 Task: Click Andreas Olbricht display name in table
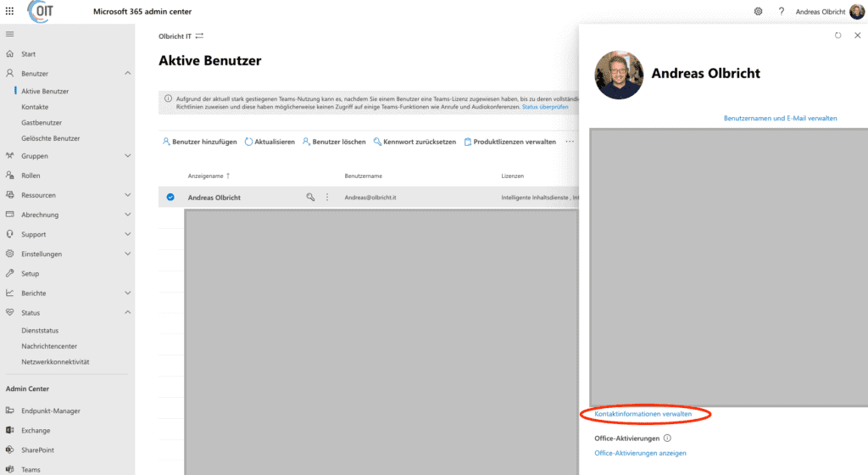[x=214, y=197]
